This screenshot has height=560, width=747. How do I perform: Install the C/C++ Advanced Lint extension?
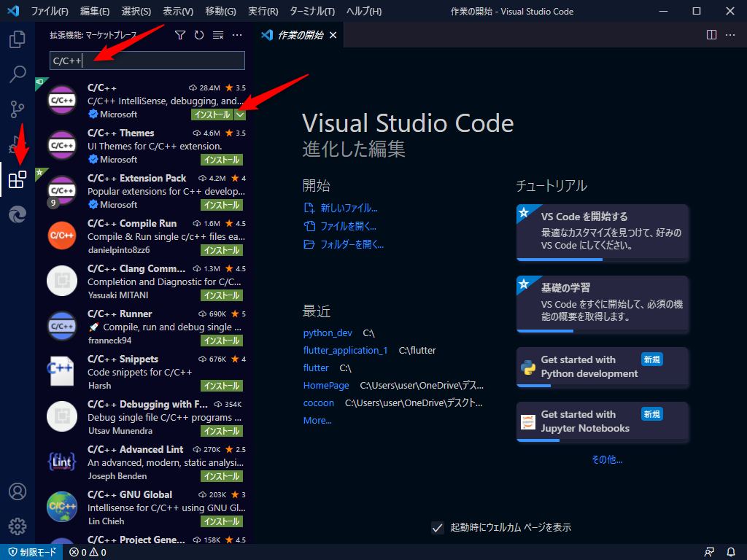[222, 476]
